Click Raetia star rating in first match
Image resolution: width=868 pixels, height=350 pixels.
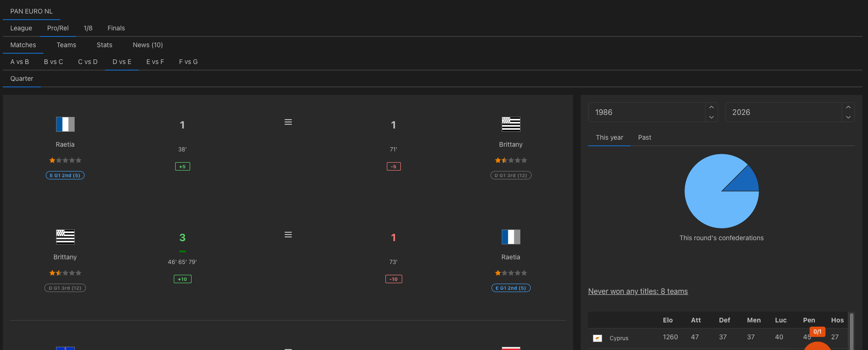point(65,160)
